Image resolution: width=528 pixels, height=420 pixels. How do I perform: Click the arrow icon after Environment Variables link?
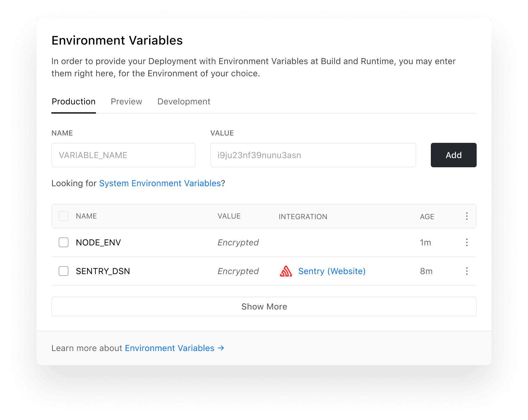[221, 348]
